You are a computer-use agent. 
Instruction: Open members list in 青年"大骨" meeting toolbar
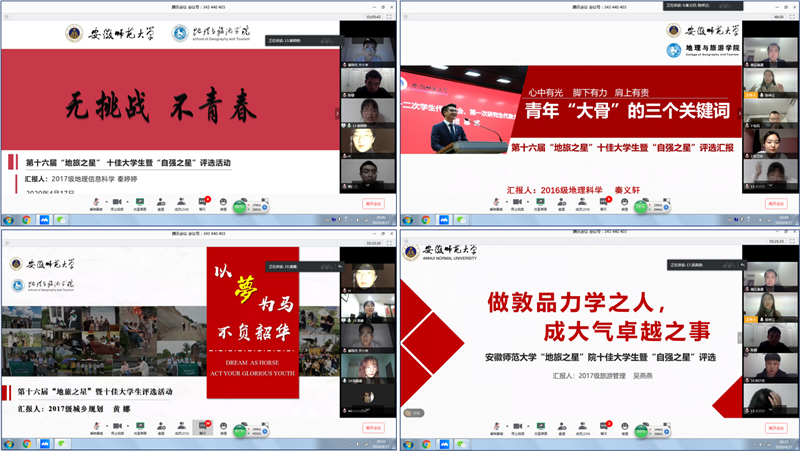click(583, 201)
